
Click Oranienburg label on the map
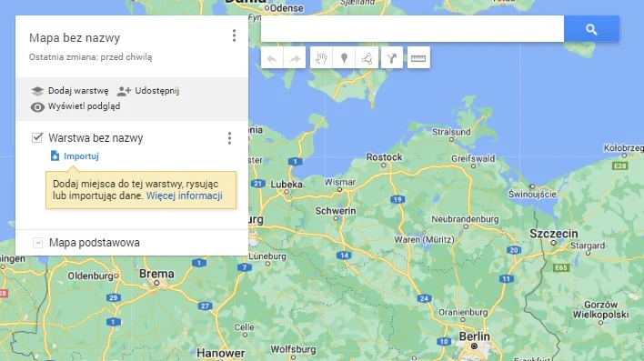(x=463, y=312)
